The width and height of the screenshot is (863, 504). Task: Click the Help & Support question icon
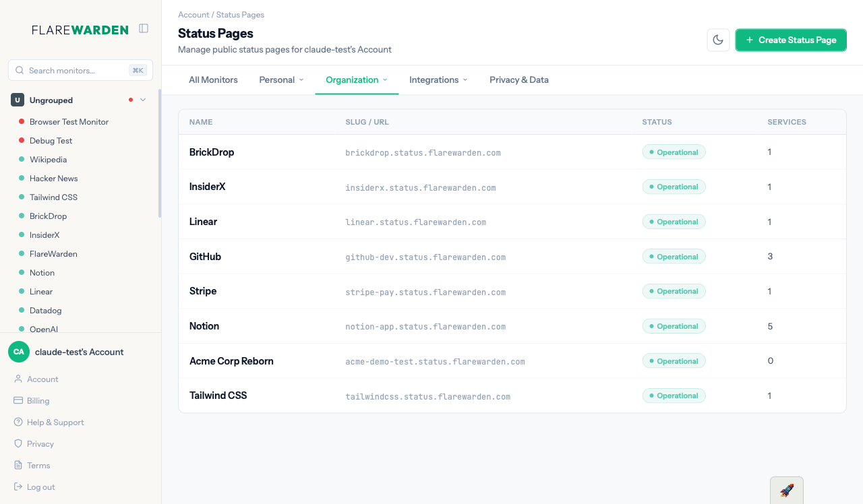coord(19,422)
